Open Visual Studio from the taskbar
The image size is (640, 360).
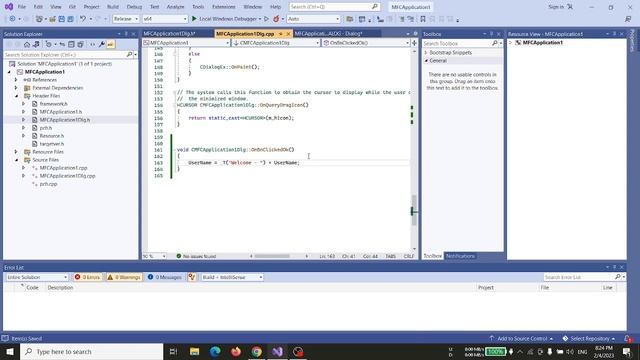278,351
